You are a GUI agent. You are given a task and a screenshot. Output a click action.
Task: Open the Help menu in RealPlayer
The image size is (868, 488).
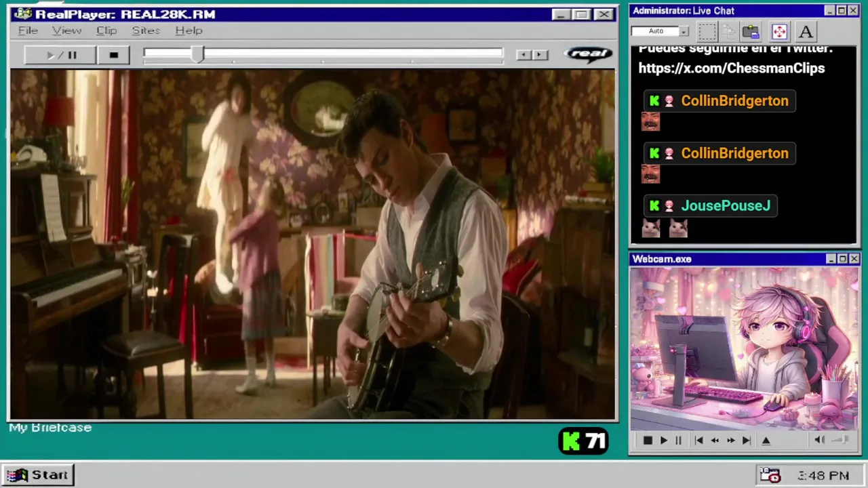[189, 30]
